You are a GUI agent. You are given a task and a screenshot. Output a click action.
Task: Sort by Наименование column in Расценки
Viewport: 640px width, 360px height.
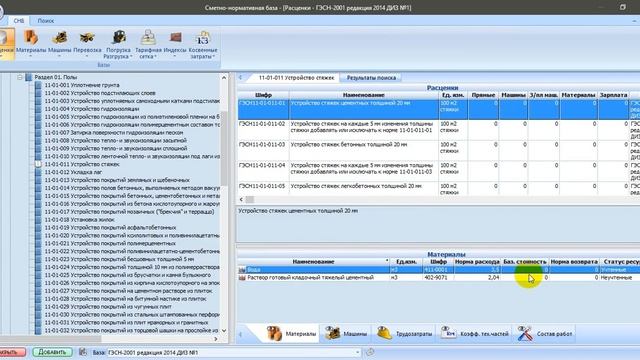point(364,95)
